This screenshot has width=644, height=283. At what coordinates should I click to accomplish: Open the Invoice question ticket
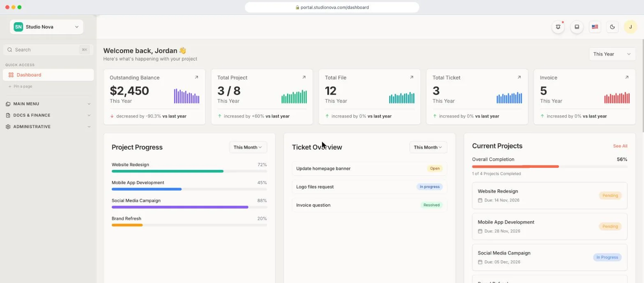(370, 205)
